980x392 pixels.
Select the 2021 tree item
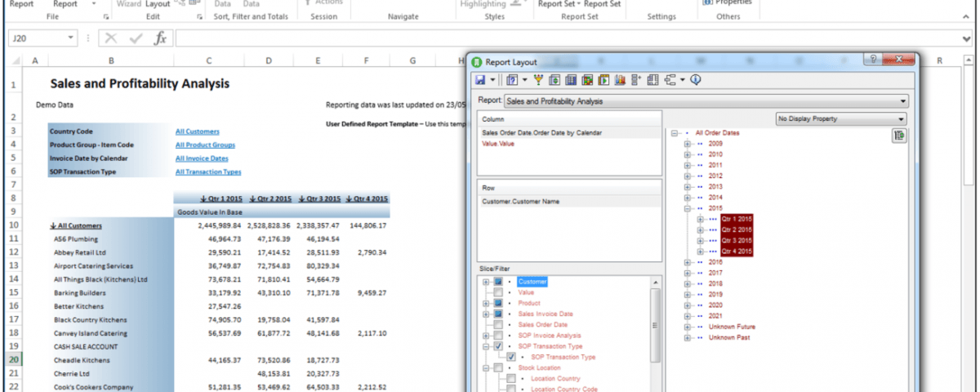coord(715,316)
